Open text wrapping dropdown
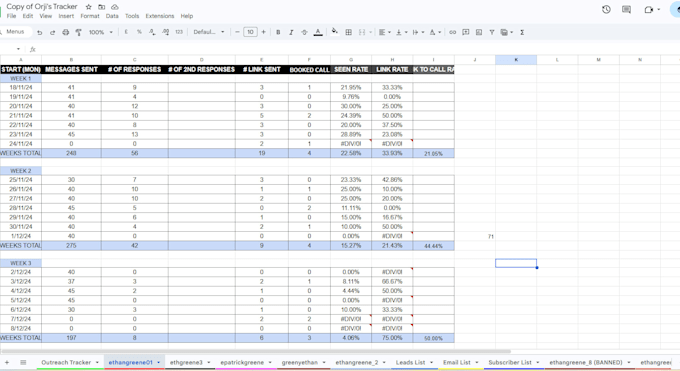This screenshot has width=680, height=371. click(418, 32)
